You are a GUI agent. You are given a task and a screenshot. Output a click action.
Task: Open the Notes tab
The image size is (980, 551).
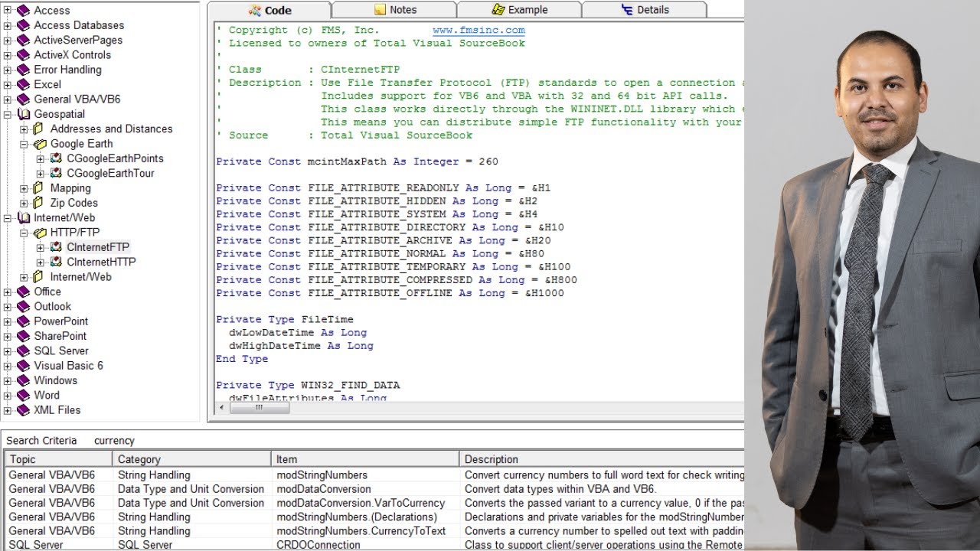click(395, 10)
